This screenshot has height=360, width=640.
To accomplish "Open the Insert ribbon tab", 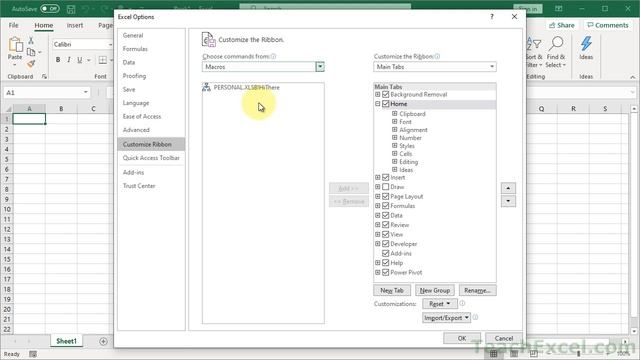I will (x=75, y=25).
